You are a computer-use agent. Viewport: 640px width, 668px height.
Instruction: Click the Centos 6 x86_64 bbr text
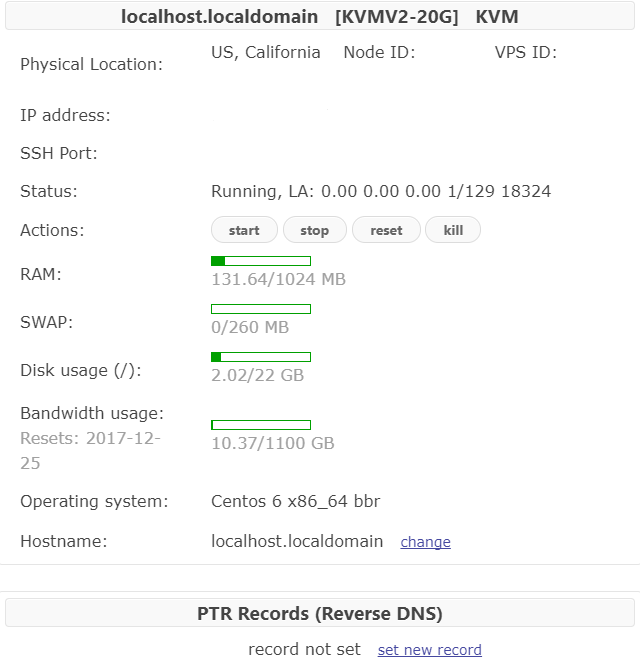click(x=295, y=501)
